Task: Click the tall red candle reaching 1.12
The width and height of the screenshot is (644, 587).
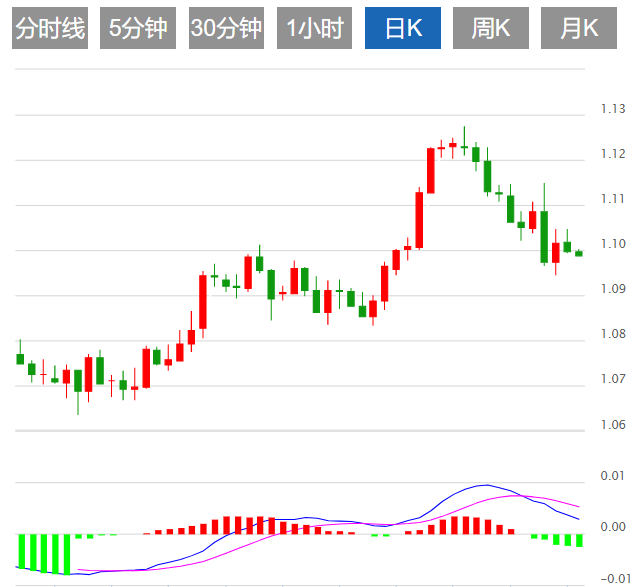Action: pos(430,170)
